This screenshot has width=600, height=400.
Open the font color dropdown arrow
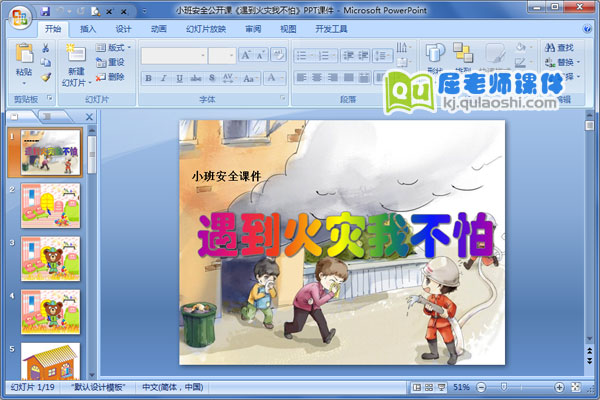[x=282, y=78]
